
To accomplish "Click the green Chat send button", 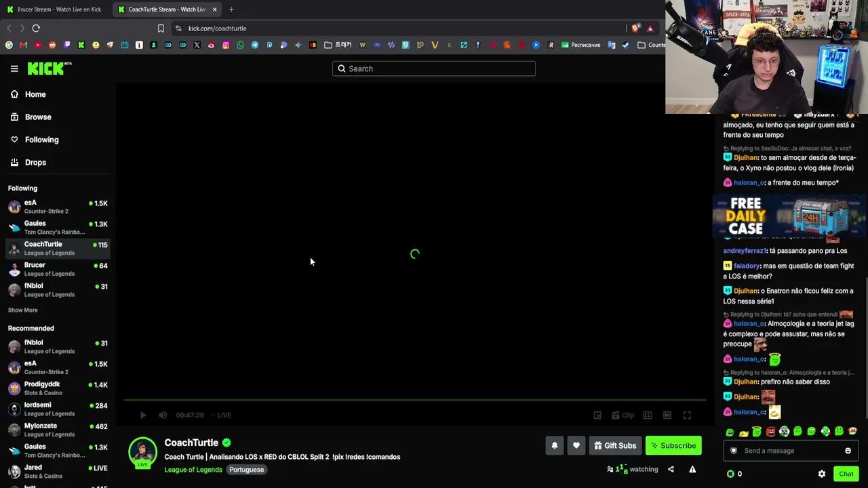I will point(846,474).
